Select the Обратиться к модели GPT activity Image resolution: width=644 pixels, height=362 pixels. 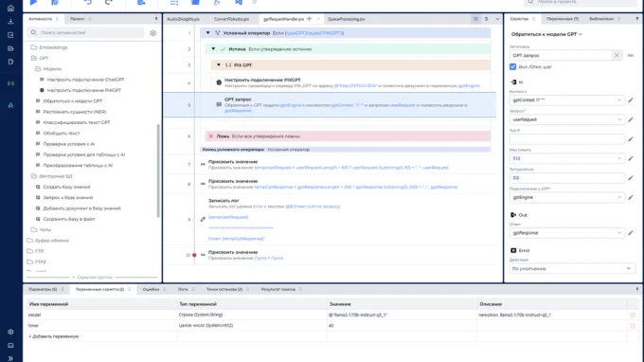[73, 101]
